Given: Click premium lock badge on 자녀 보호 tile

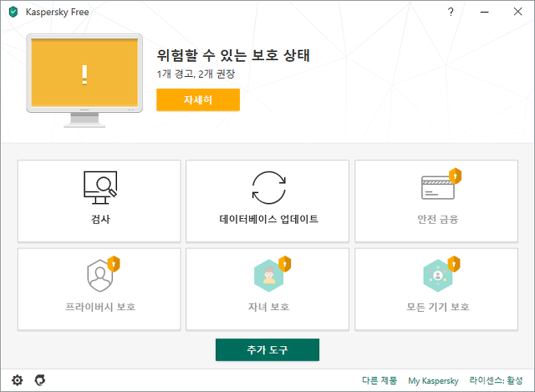Looking at the screenshot, I should 284,264.
